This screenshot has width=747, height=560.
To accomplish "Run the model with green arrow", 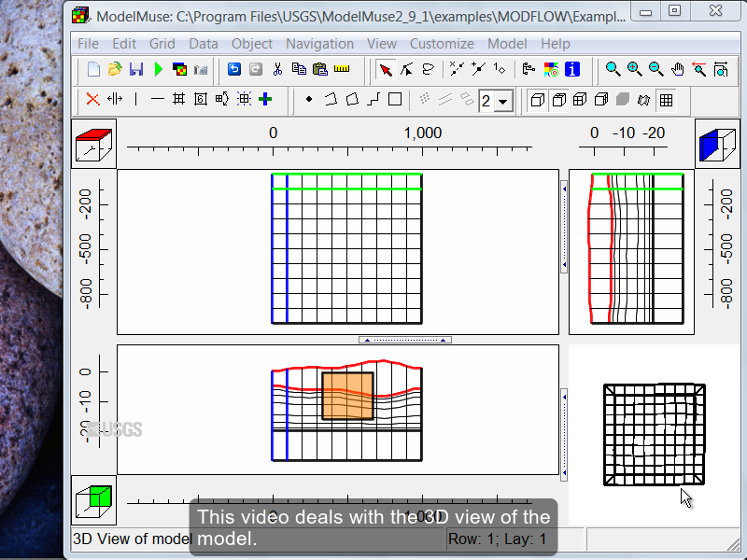I will coord(159,69).
